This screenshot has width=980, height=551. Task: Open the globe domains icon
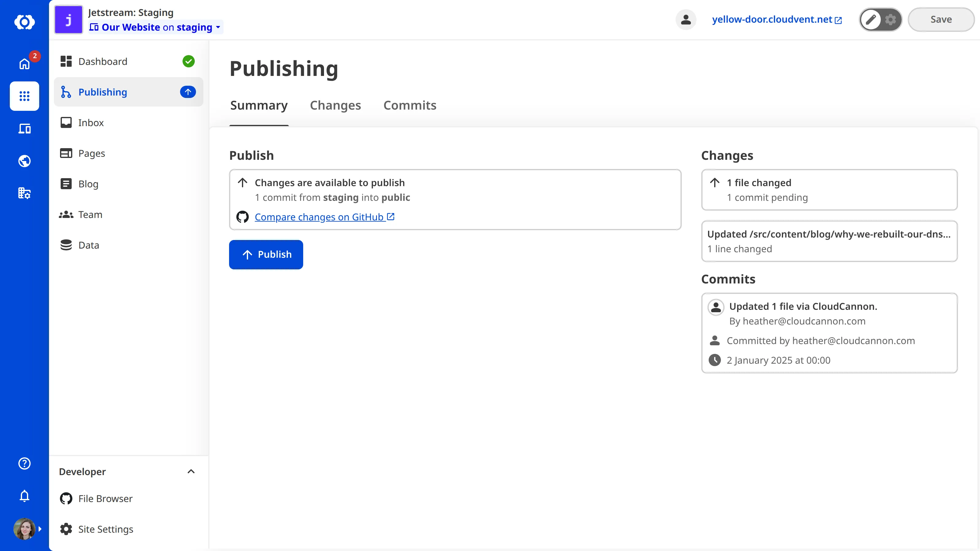click(x=24, y=161)
